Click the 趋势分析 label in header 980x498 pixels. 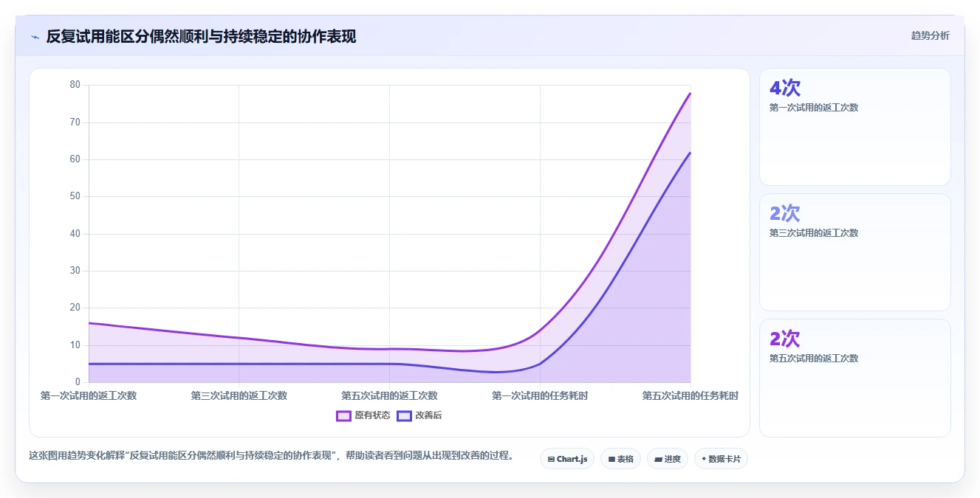pyautogui.click(x=931, y=35)
